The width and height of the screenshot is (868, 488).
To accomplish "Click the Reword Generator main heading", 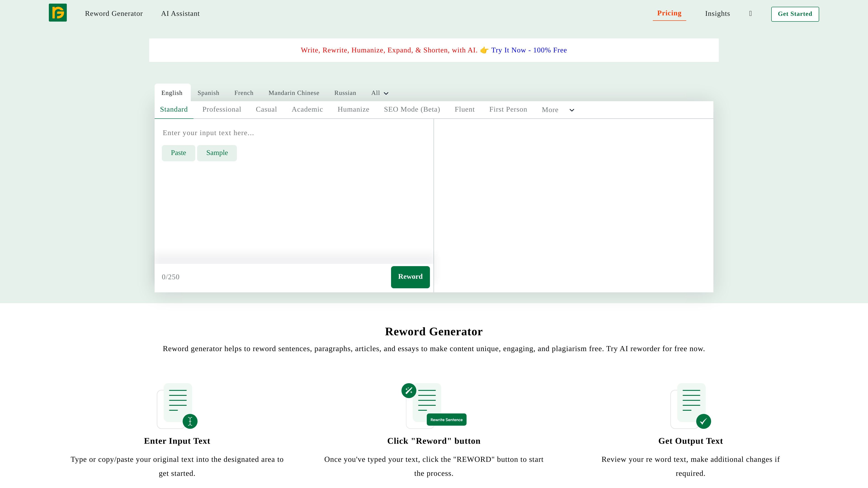I will point(434,332).
